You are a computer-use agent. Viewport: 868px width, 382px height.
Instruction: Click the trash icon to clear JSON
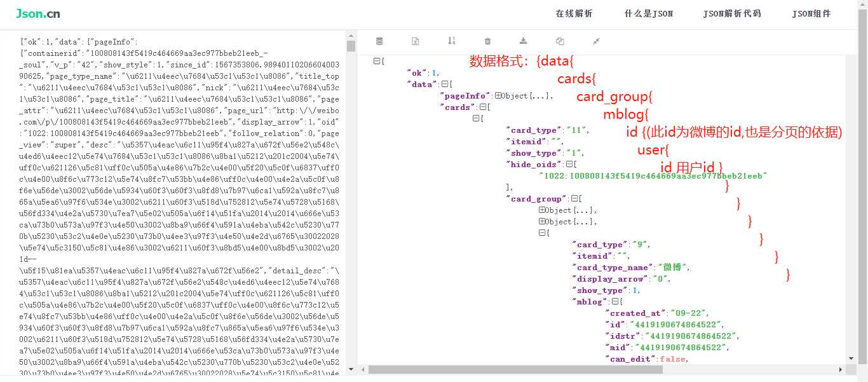[487, 41]
